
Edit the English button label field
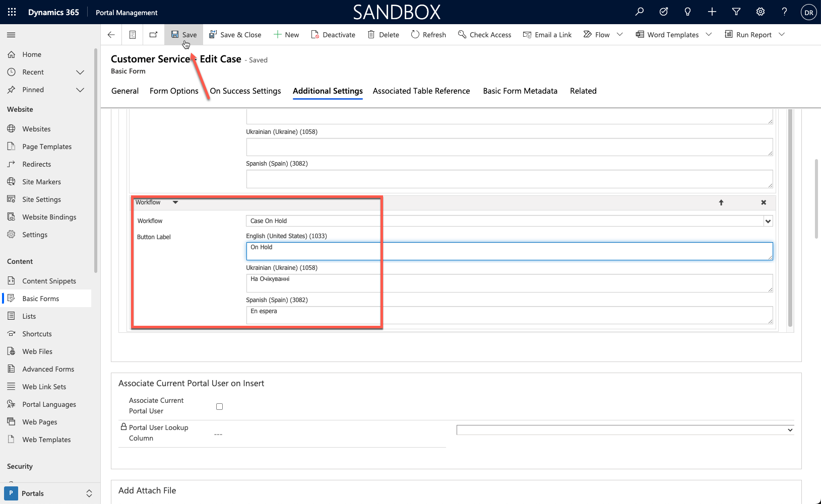pyautogui.click(x=509, y=251)
